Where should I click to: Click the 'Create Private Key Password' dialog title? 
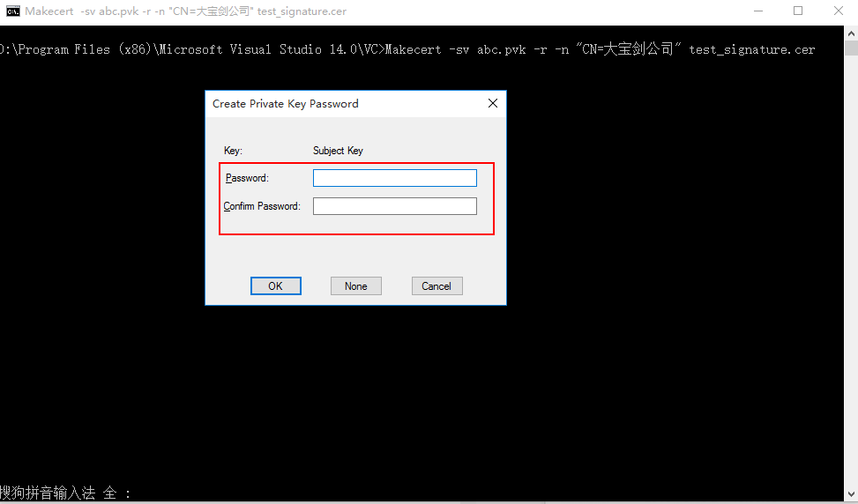[286, 103]
